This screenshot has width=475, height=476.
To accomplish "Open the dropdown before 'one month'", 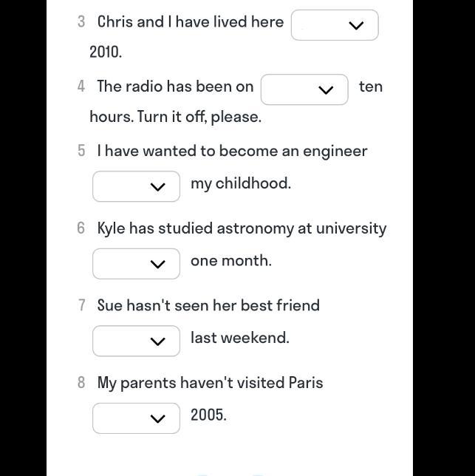I will (x=136, y=264).
